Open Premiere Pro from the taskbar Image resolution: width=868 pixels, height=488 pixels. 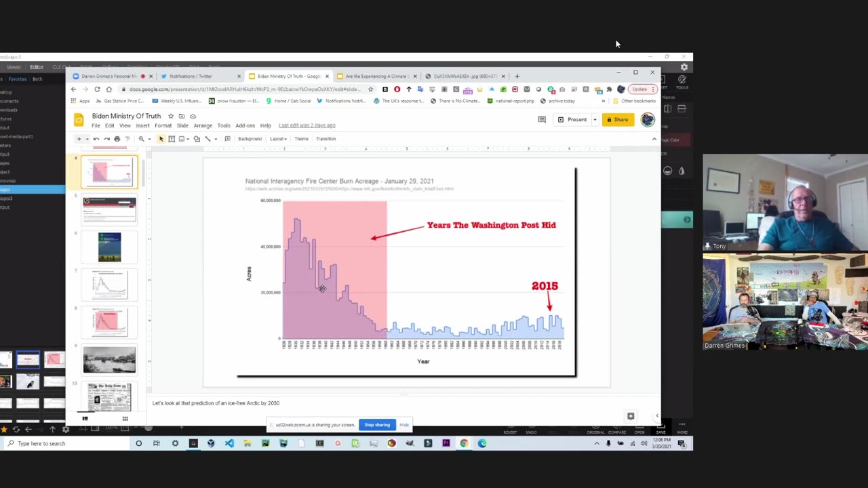pyautogui.click(x=446, y=443)
